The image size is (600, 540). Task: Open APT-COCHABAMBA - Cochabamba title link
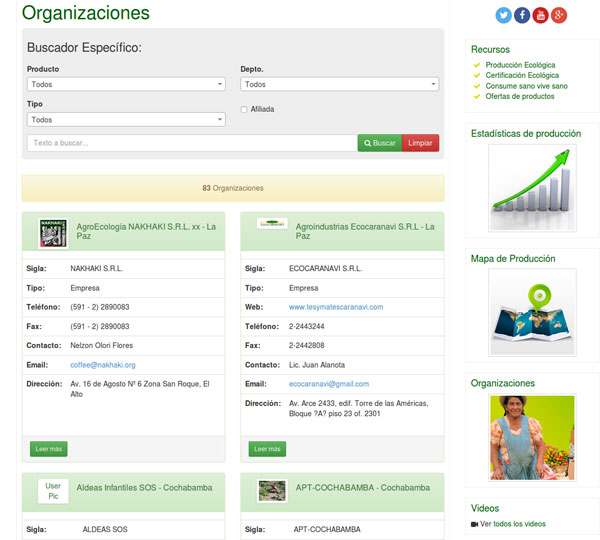pyautogui.click(x=363, y=488)
